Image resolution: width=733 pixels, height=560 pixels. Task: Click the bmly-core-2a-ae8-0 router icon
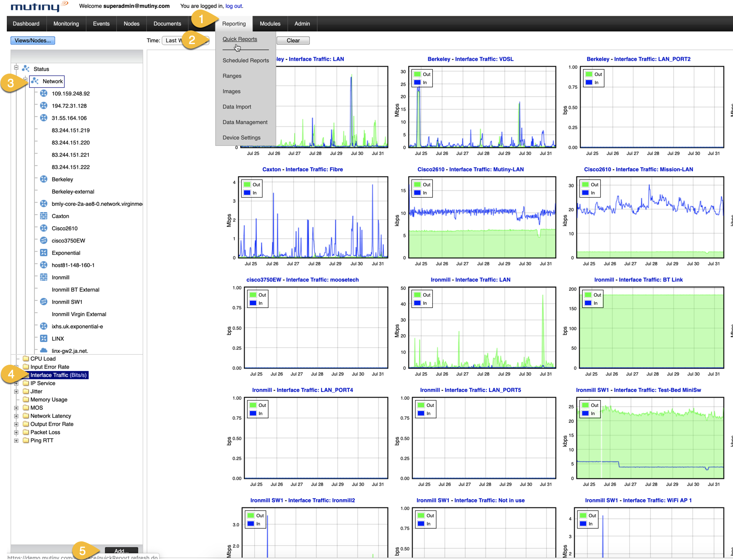44,204
